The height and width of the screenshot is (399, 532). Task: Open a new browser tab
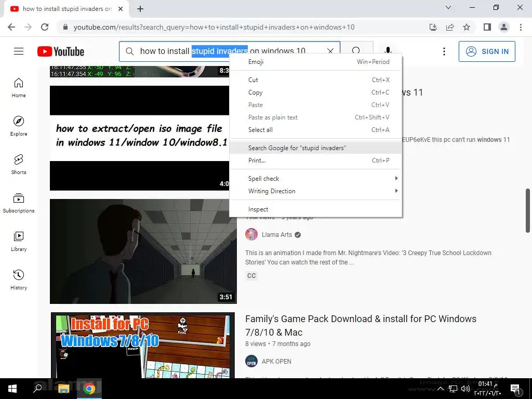(140, 9)
